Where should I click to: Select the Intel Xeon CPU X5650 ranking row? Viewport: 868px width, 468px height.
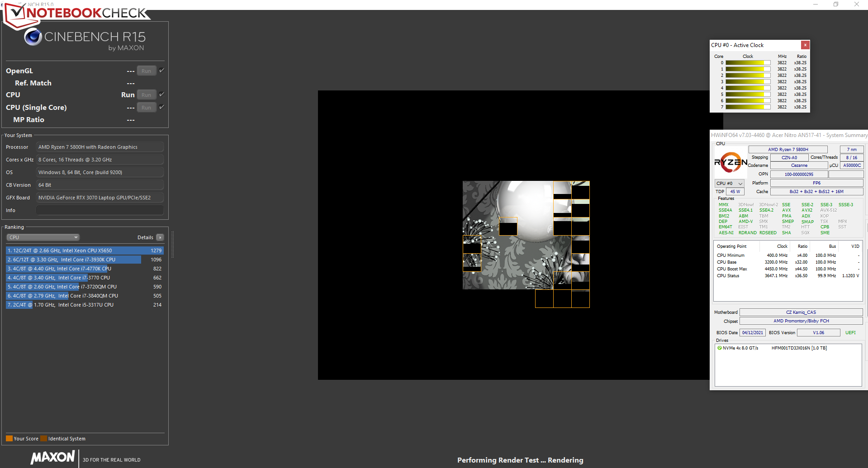[85, 251]
